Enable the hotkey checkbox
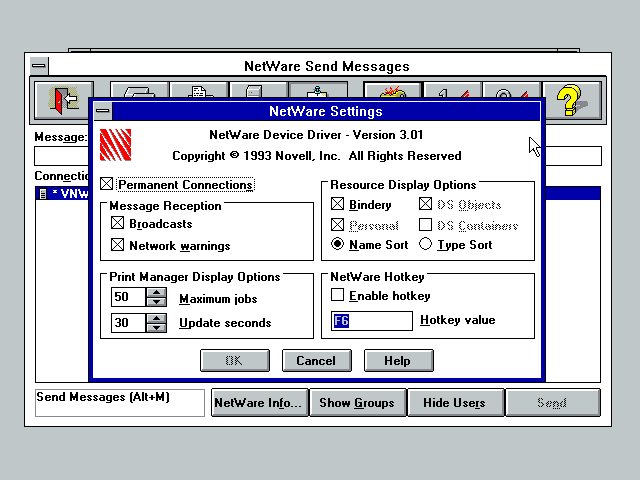Viewport: 640px width, 480px height. point(338,295)
